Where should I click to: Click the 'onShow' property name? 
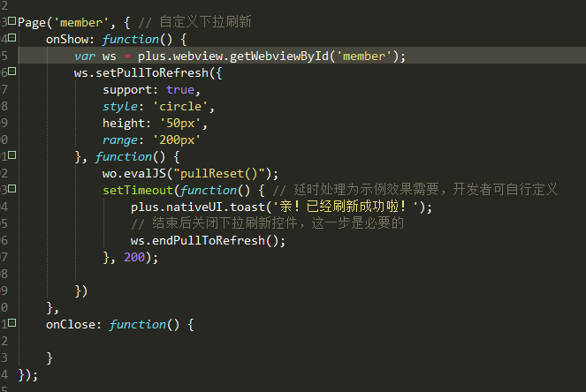point(67,39)
